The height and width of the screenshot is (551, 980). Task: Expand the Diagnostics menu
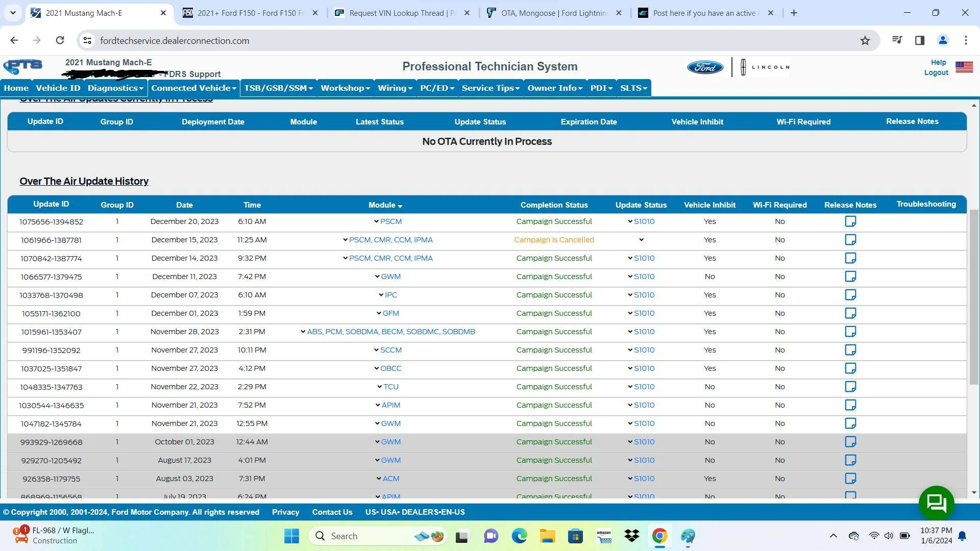point(115,88)
